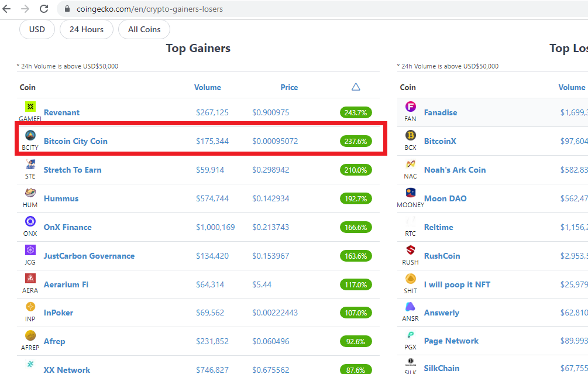Sort gainers by Volume column header
The height and width of the screenshot is (374, 588).
click(207, 87)
